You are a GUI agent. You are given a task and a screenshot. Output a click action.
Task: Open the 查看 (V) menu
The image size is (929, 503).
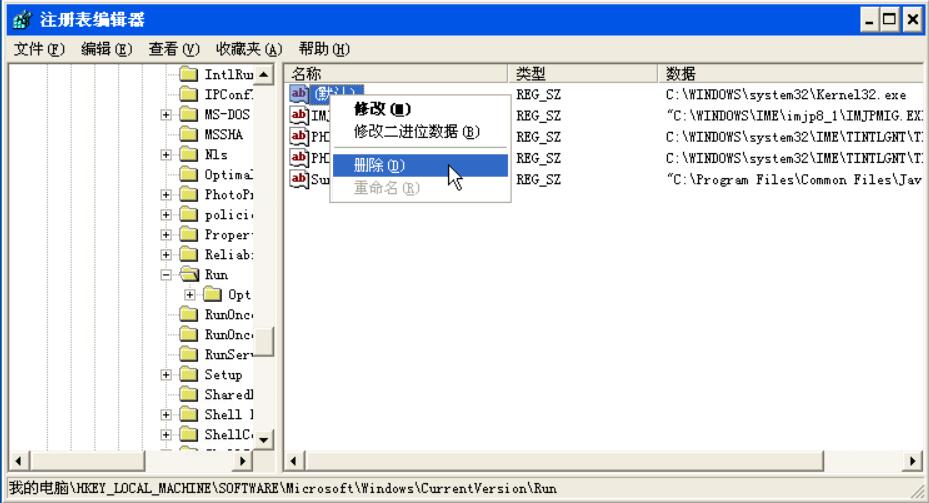click(x=174, y=49)
